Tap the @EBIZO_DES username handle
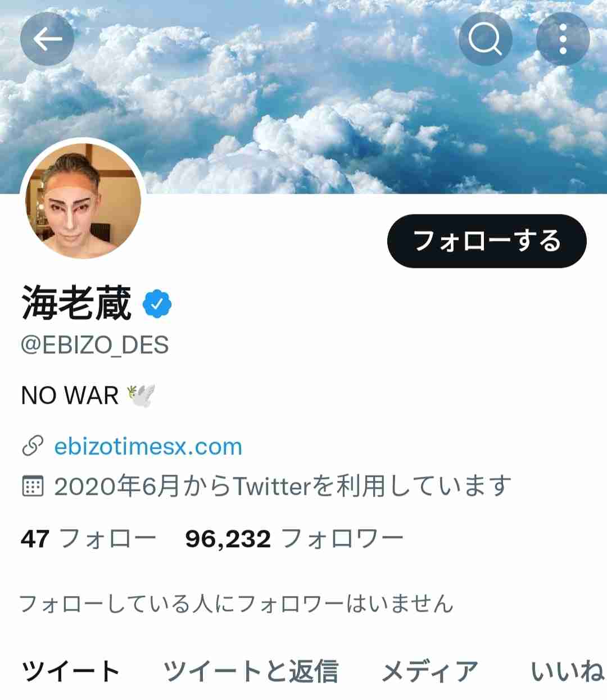Viewport: 607px width, 700px height. coord(95,345)
